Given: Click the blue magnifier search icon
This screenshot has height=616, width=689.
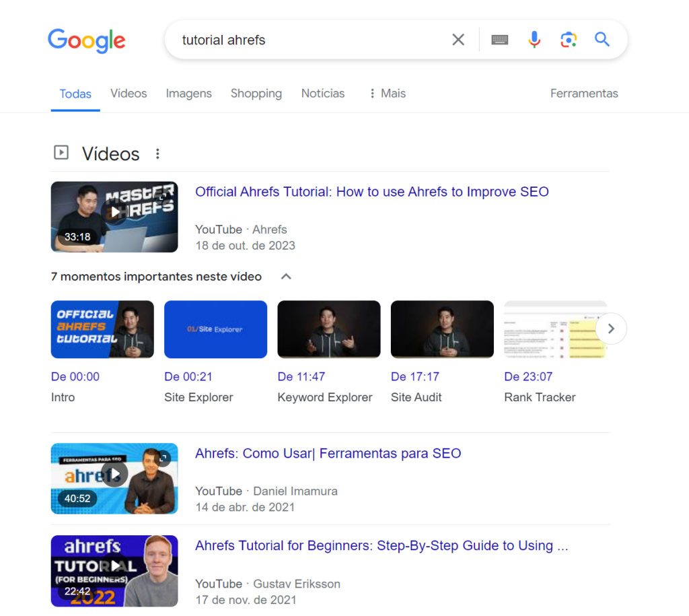Looking at the screenshot, I should click(x=602, y=40).
